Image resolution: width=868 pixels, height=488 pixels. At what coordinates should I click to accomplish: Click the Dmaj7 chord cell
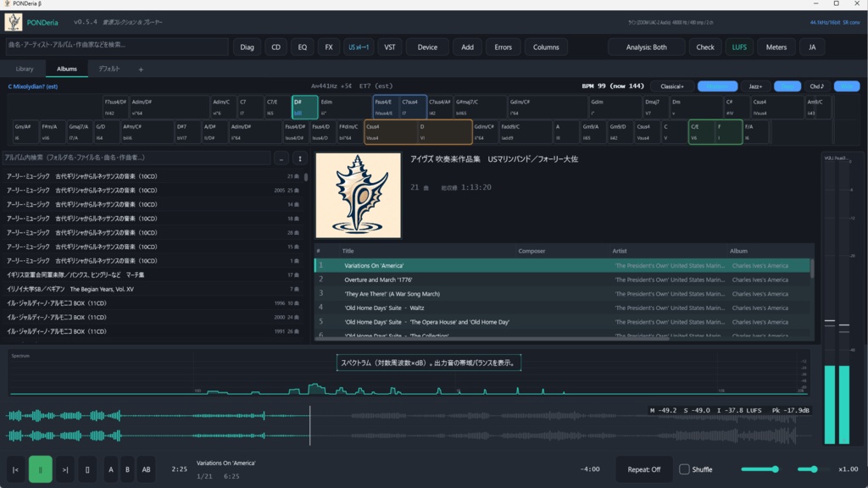tap(655, 108)
